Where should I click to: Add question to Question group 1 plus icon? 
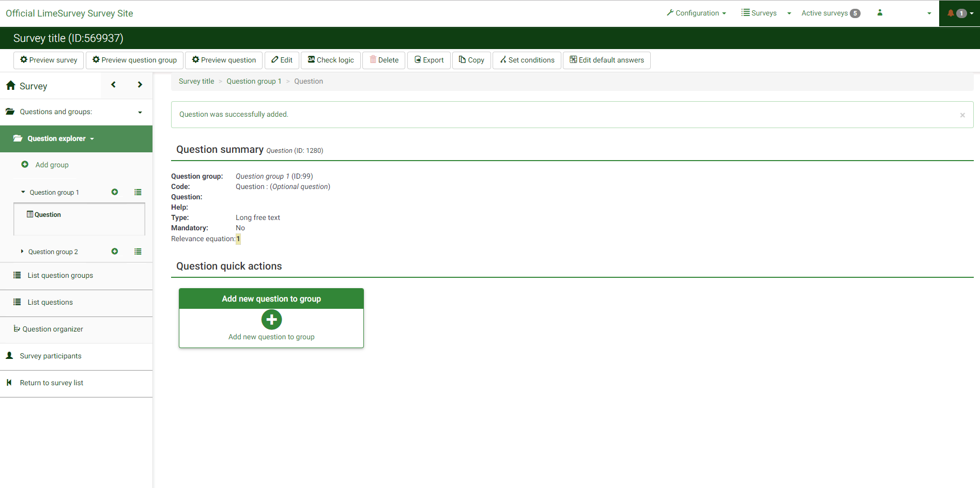115,192
